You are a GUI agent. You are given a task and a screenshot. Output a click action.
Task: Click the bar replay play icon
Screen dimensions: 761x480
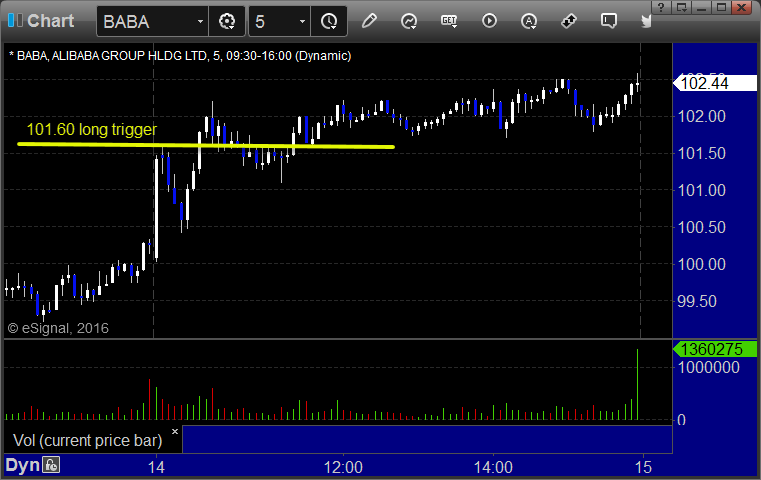click(489, 21)
